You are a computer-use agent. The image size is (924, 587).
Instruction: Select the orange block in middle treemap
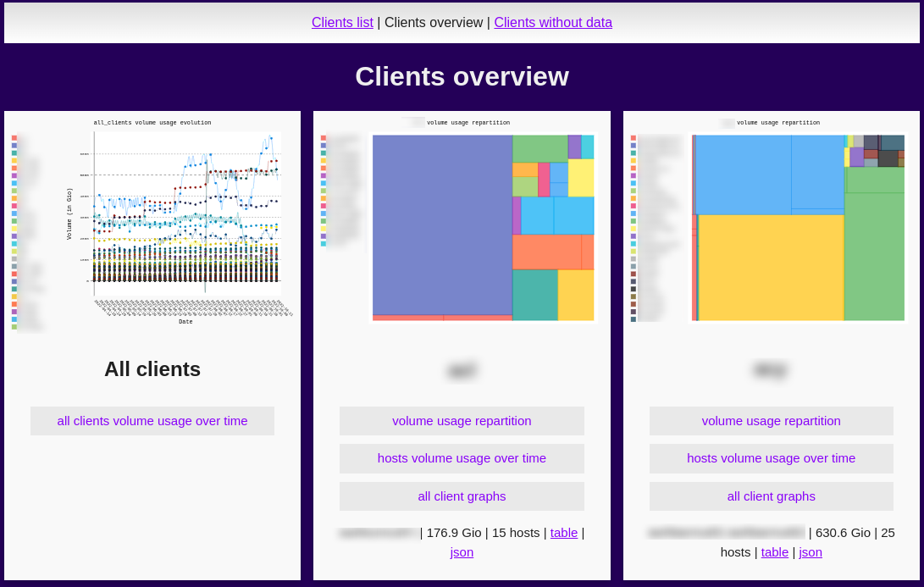pyautogui.click(x=547, y=252)
